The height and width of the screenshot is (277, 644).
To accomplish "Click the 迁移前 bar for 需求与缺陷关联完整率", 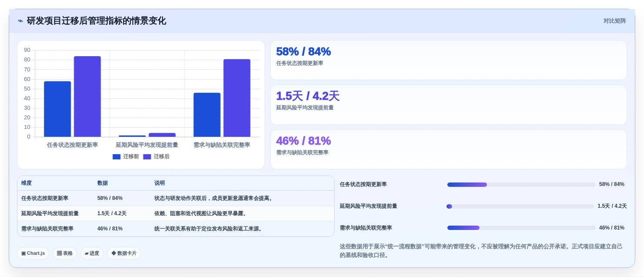I will pyautogui.click(x=207, y=115).
